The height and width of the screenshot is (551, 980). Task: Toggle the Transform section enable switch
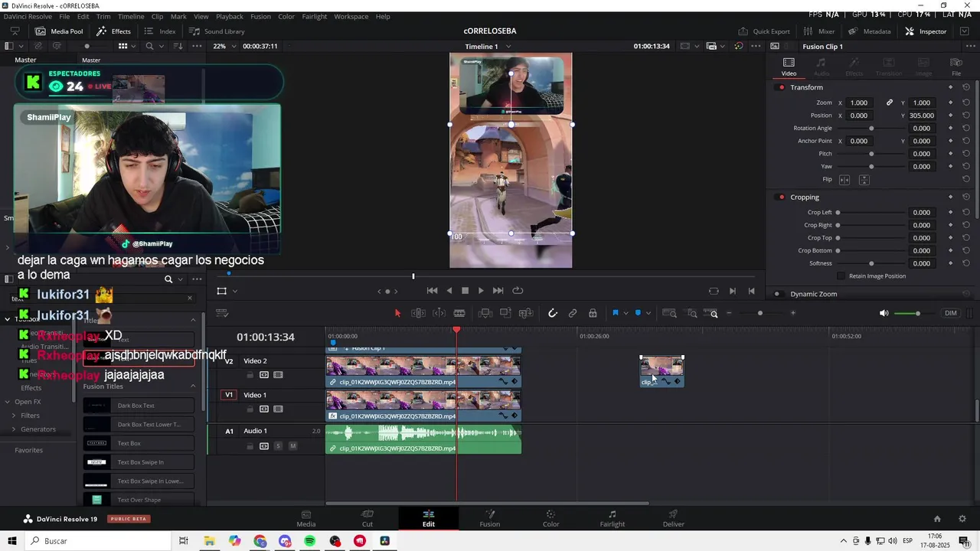click(781, 87)
